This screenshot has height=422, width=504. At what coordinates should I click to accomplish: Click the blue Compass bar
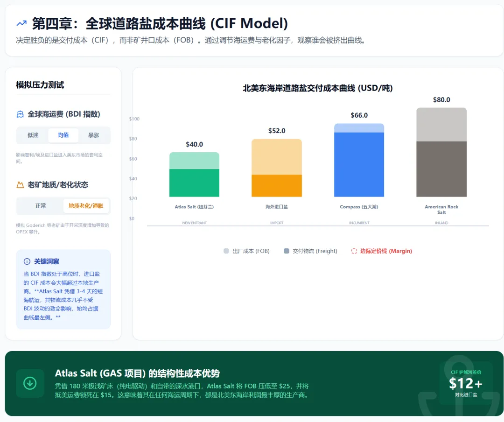coord(359,160)
